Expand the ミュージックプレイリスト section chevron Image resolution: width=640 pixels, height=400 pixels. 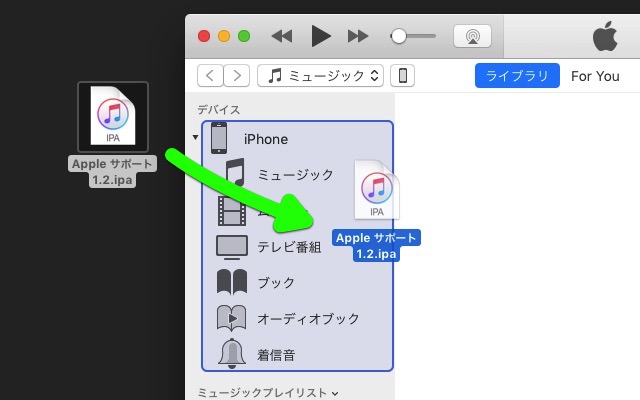tap(335, 393)
